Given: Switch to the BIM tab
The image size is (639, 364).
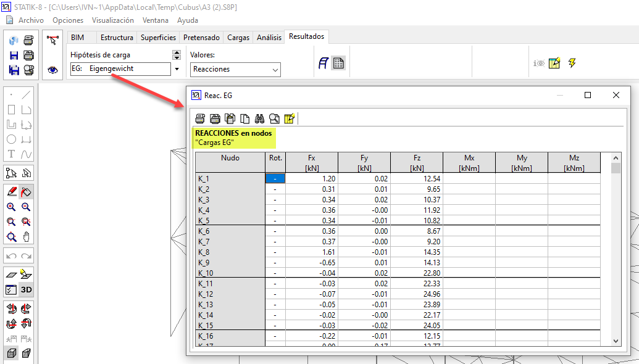Looking at the screenshot, I should click(x=77, y=38).
